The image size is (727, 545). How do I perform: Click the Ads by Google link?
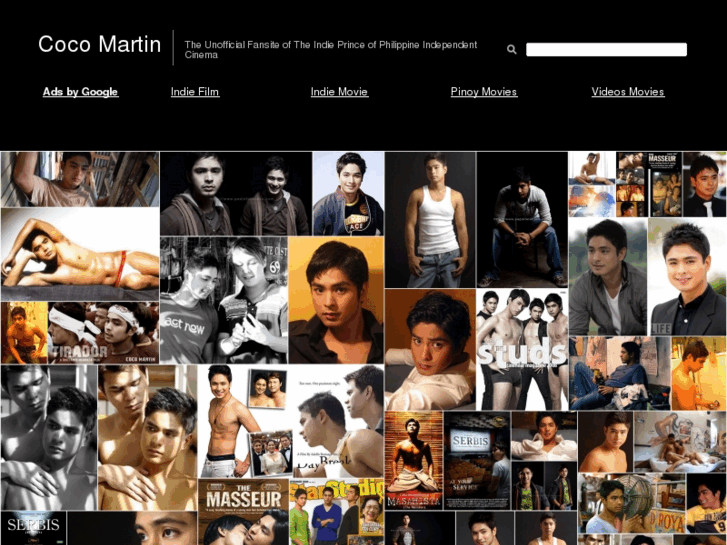tap(81, 92)
